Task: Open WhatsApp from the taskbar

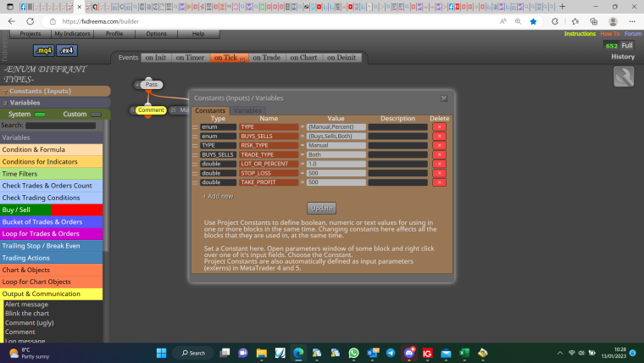Action: click(353, 353)
